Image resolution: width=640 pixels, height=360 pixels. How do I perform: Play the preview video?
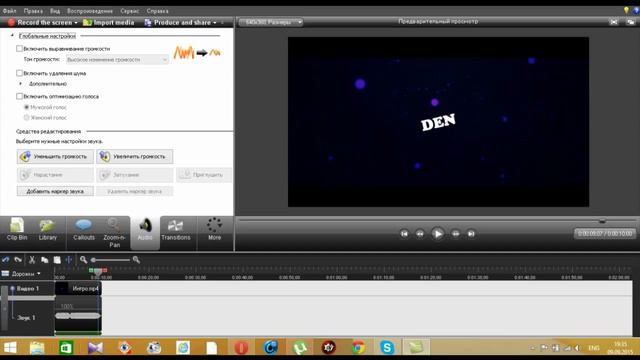(438, 234)
